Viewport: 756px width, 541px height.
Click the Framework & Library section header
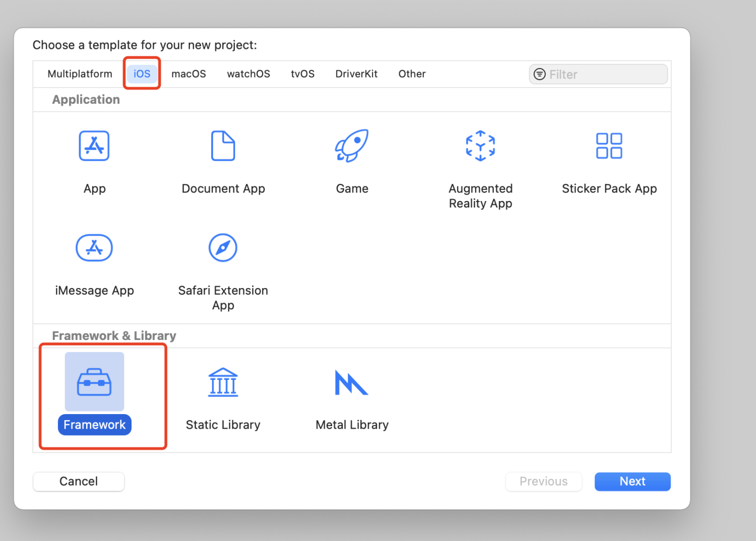(114, 335)
